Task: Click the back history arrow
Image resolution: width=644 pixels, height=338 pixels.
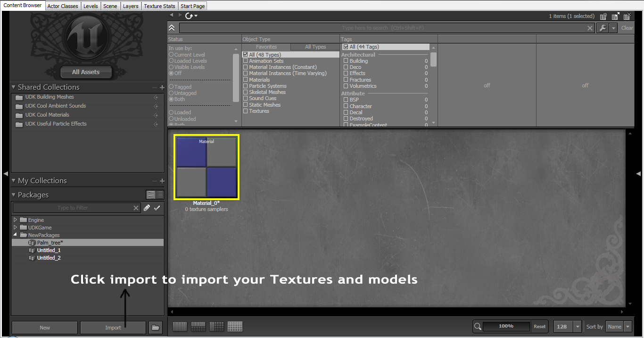Action: coord(172,16)
